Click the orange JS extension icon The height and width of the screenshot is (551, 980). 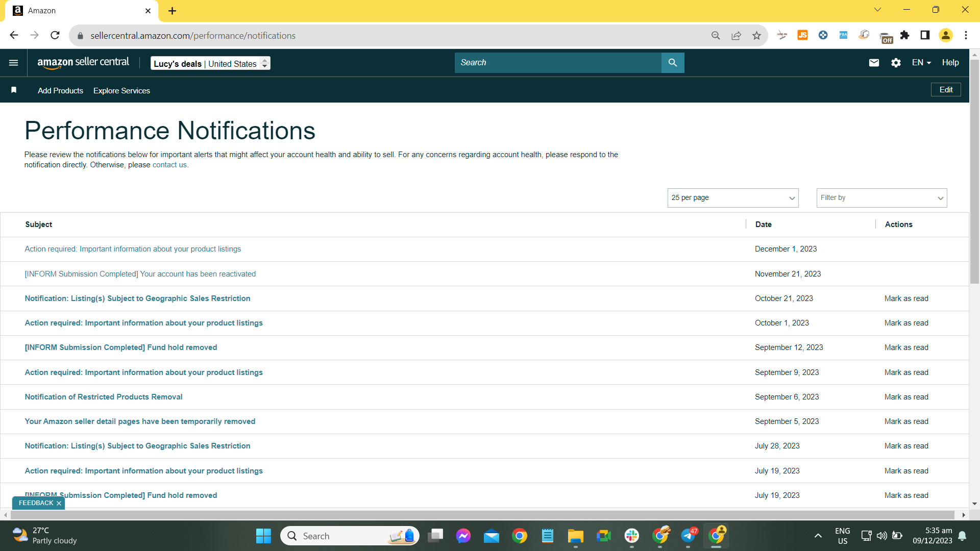pos(802,35)
